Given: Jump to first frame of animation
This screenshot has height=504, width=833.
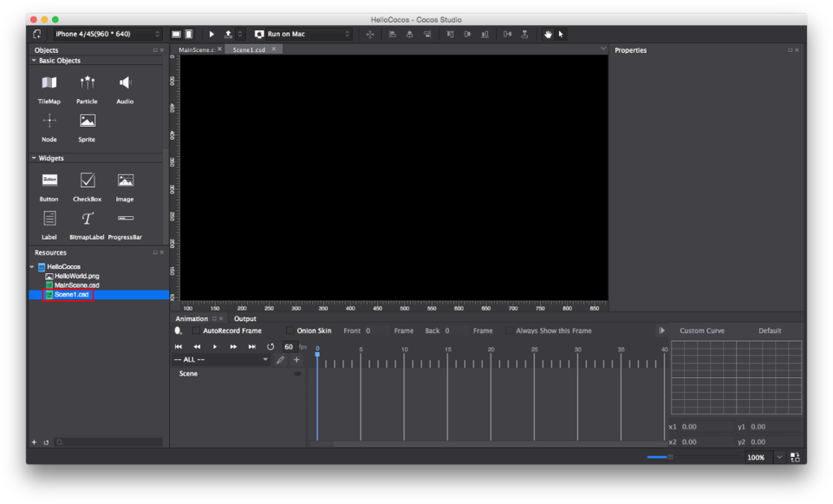Looking at the screenshot, I should [x=178, y=347].
